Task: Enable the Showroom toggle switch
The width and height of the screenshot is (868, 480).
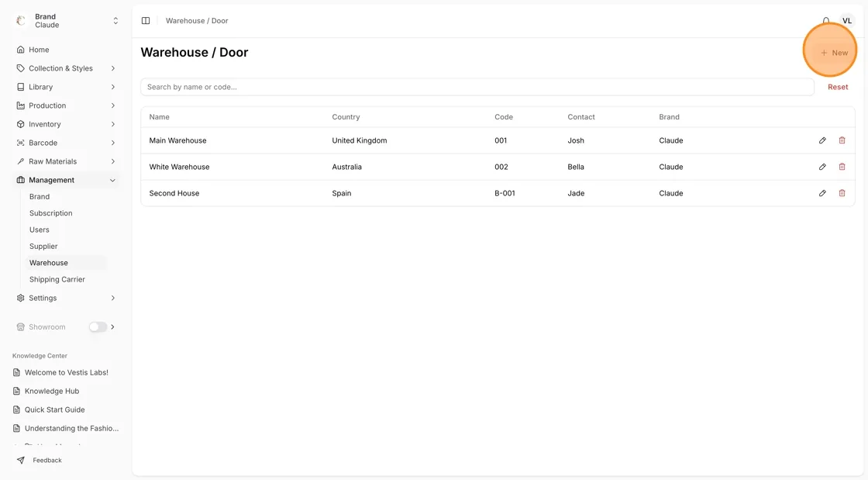Action: pos(98,327)
